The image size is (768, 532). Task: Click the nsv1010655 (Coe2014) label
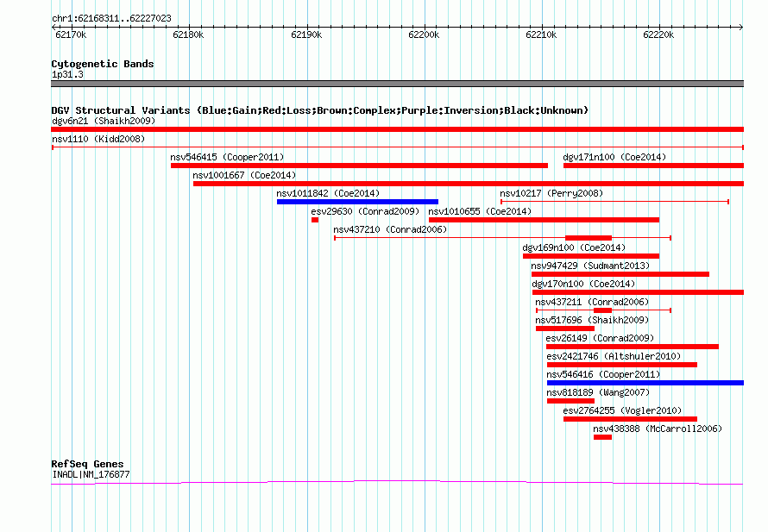click(480, 211)
